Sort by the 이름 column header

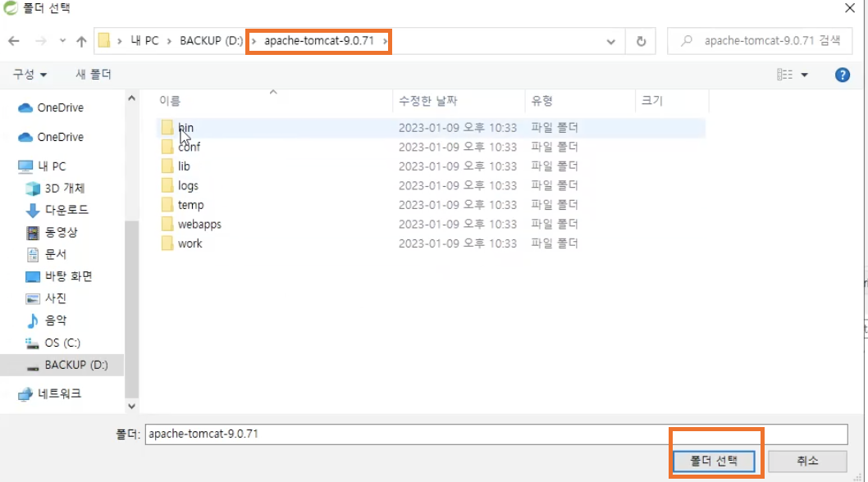tap(169, 101)
